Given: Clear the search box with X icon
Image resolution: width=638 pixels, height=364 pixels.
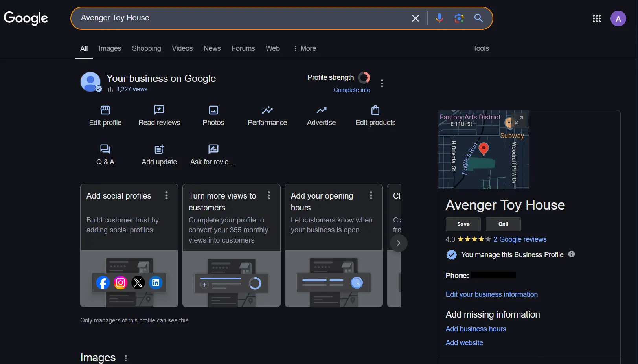Looking at the screenshot, I should 415,18.
